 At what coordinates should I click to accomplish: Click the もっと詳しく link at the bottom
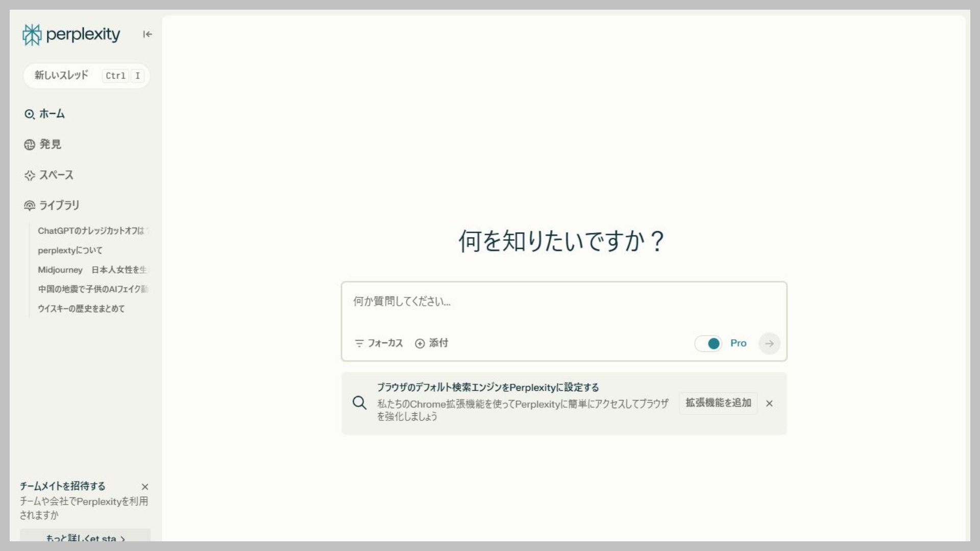pos(85,538)
